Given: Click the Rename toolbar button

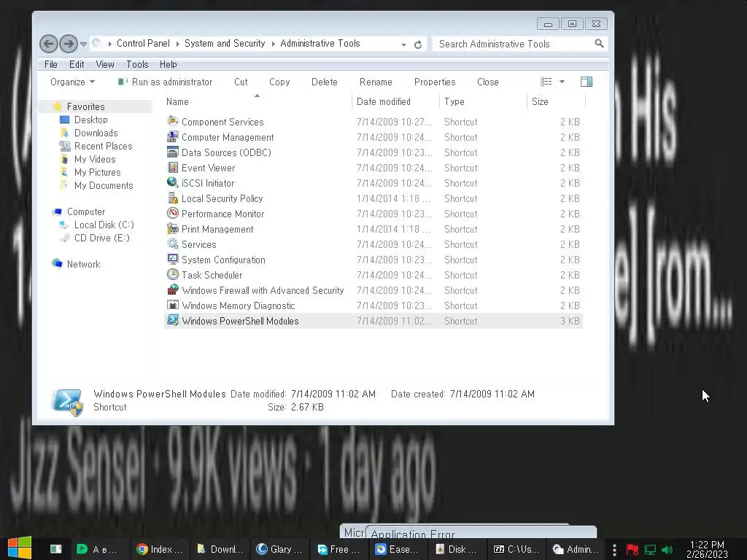Looking at the screenshot, I should click(x=376, y=82).
